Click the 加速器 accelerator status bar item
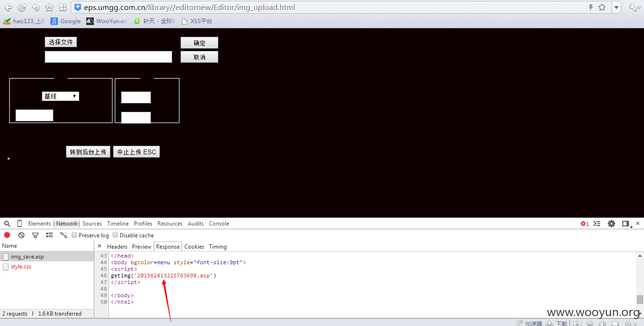Viewport: 644px width, 326px height. [529, 323]
